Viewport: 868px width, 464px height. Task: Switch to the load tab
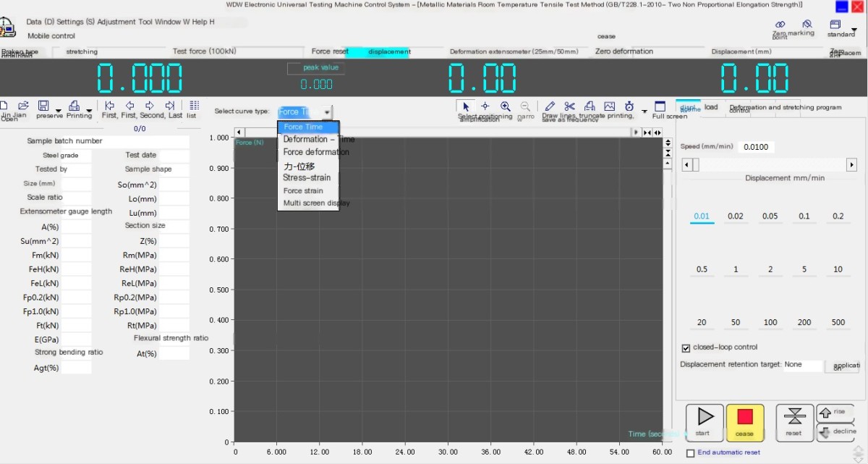coord(711,107)
